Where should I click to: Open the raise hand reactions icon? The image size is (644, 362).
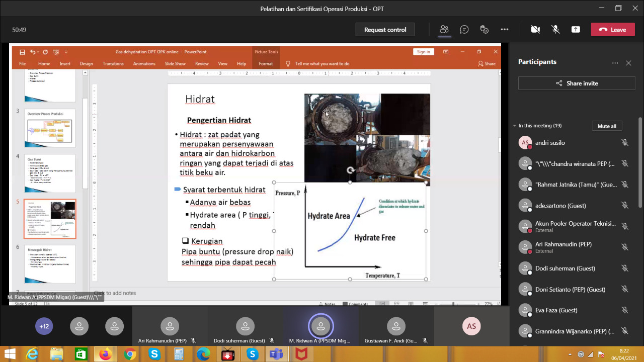[485, 30]
